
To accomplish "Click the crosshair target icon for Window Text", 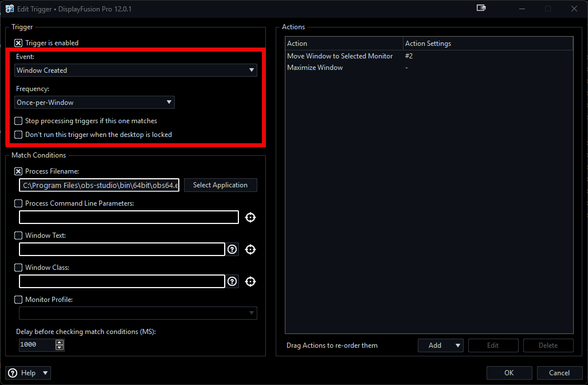I will tap(250, 249).
